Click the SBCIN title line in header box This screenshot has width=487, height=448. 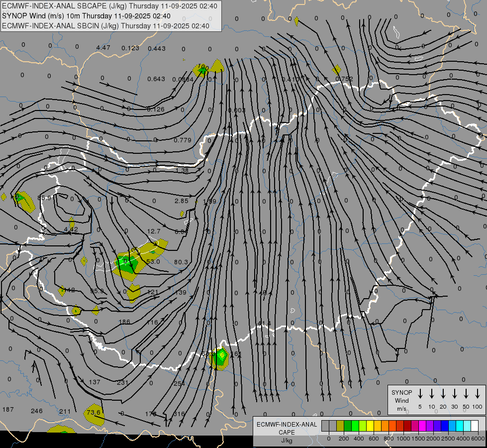105,26
